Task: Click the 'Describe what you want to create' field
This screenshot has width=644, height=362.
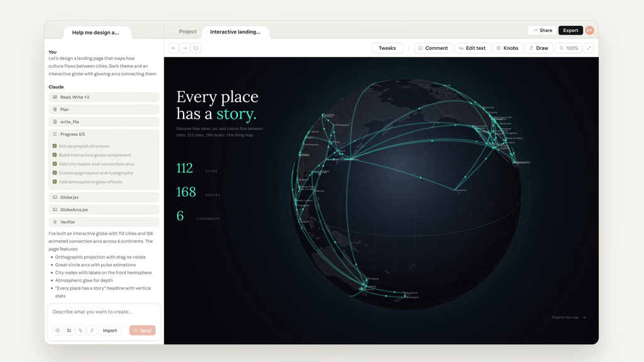Action: (x=104, y=312)
